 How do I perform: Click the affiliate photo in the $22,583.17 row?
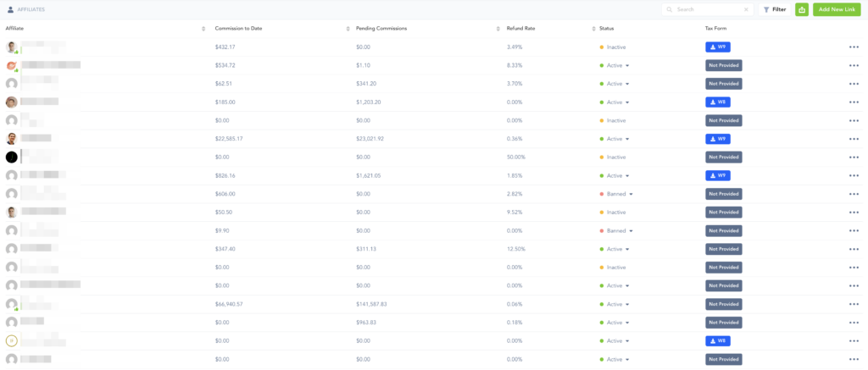12,139
